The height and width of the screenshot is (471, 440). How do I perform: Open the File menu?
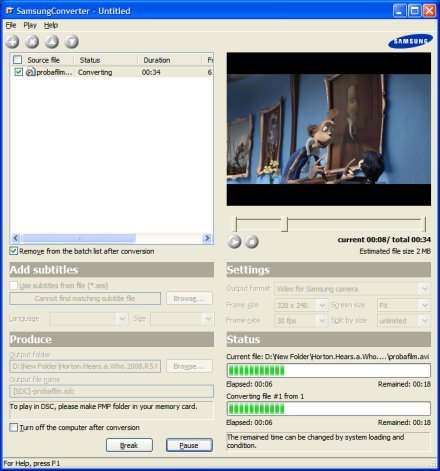pos(11,25)
